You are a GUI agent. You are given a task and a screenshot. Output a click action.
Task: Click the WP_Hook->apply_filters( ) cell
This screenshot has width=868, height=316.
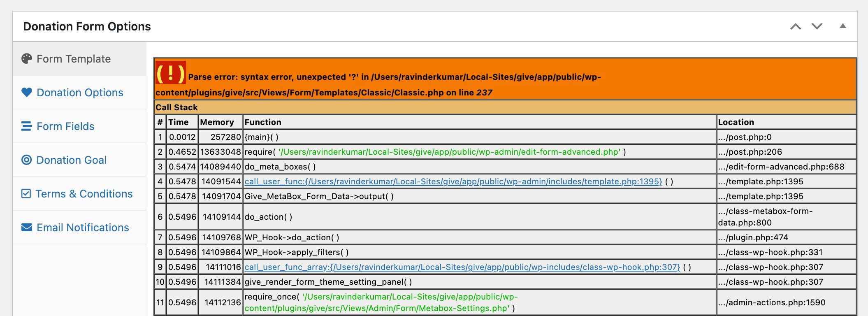(x=480, y=252)
